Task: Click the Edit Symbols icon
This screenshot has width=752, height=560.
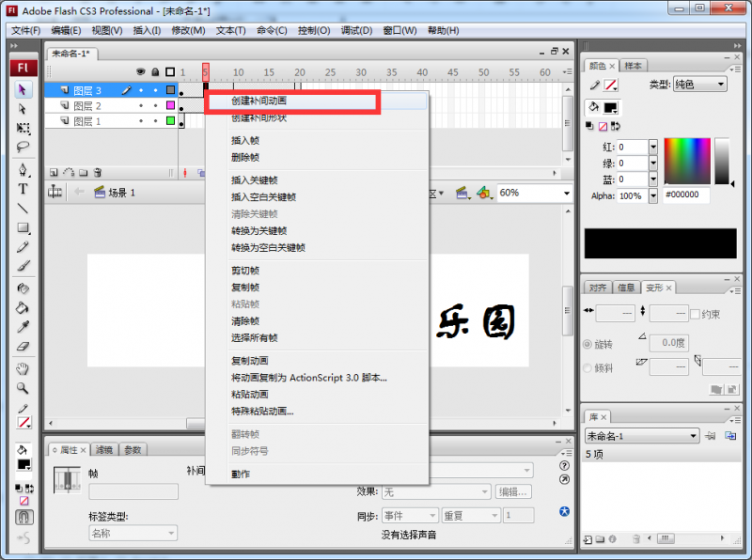Action: (484, 193)
